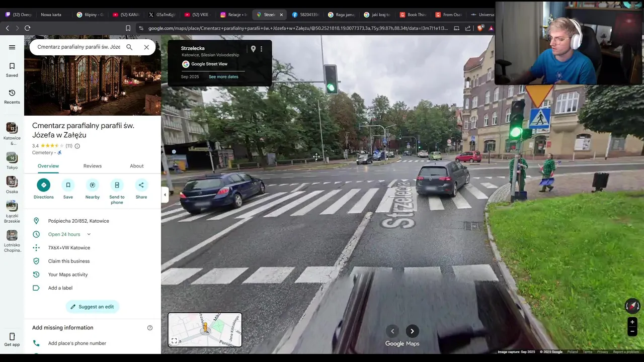The image size is (644, 362).
Task: Click the Brave shields icon
Action: point(479,28)
